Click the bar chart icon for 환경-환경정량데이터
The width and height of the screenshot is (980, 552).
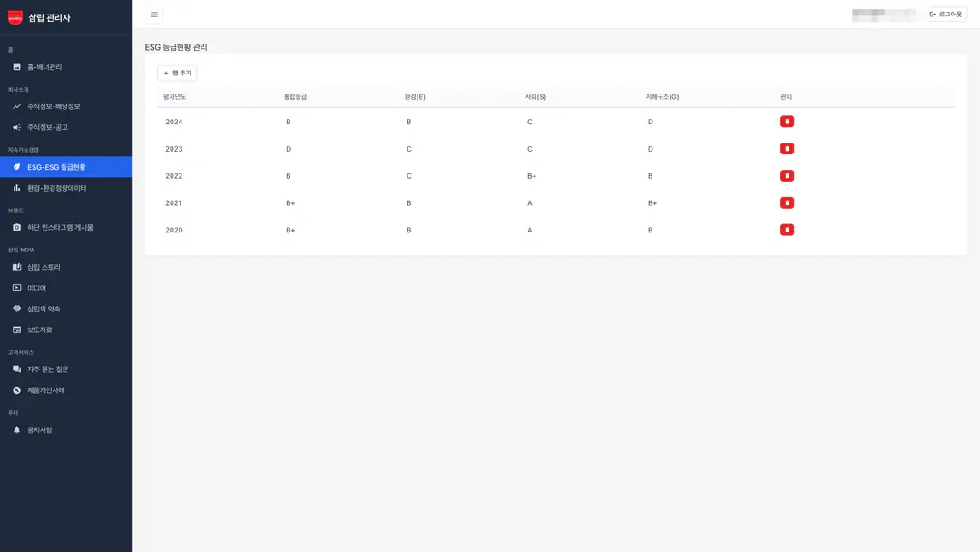click(x=17, y=188)
